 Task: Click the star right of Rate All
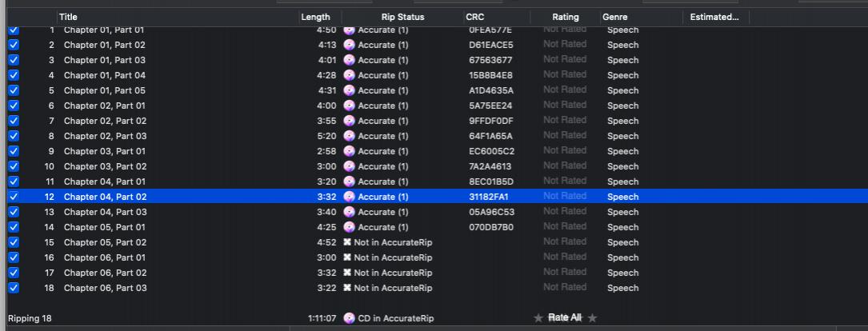click(x=592, y=318)
